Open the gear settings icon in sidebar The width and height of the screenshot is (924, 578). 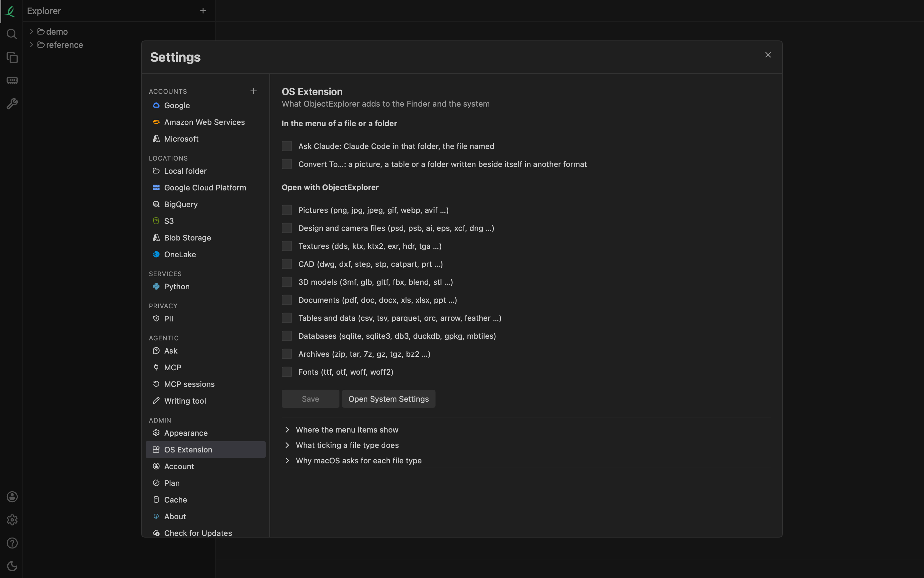(x=12, y=520)
